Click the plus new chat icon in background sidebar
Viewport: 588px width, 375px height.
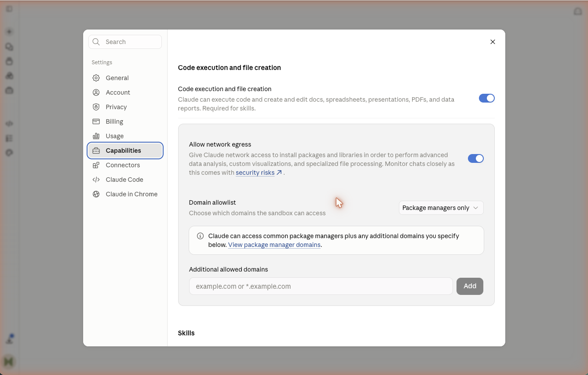pyautogui.click(x=9, y=32)
